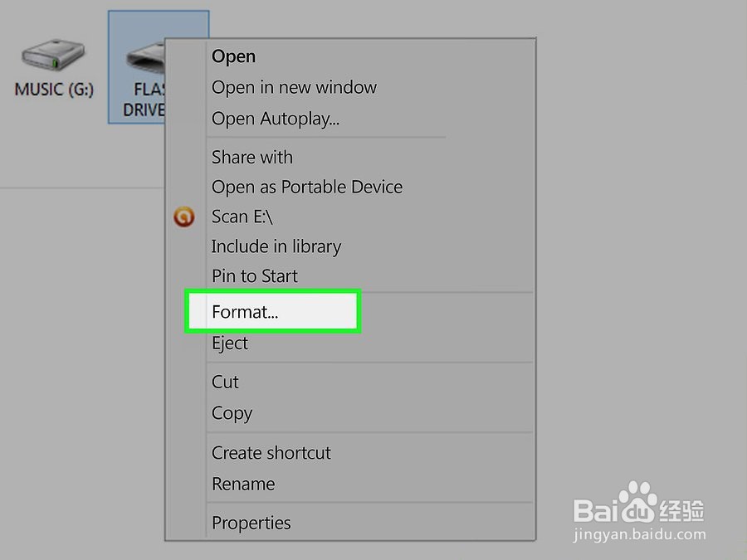Open the Include in library submenu

276,246
